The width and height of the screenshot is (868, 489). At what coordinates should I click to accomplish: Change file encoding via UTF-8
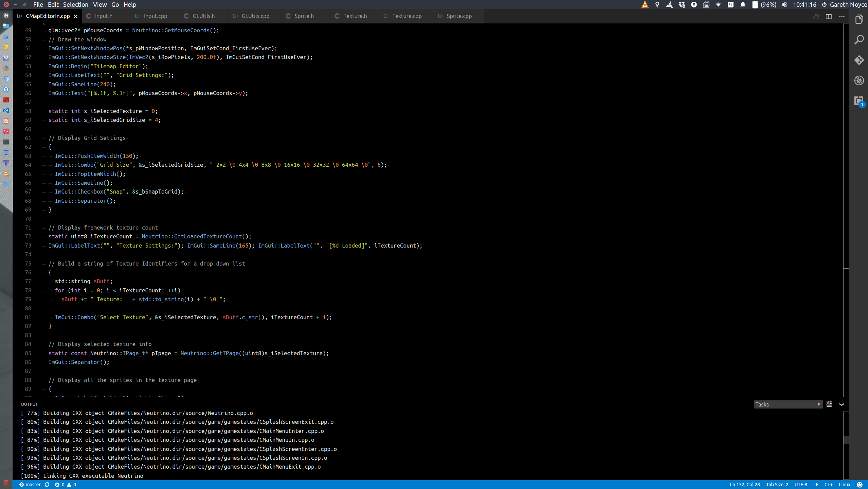point(801,485)
